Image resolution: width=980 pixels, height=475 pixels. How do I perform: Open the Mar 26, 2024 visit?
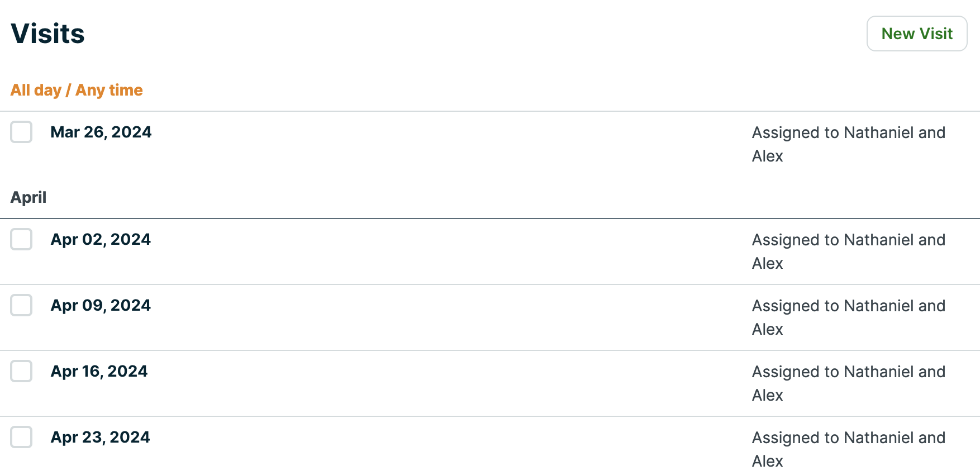click(101, 132)
